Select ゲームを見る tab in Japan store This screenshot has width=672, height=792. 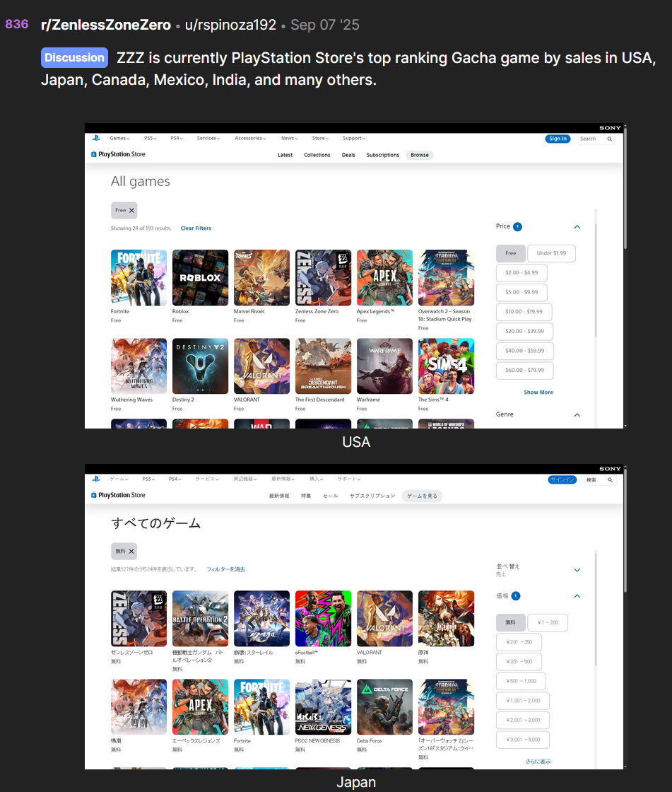click(422, 496)
